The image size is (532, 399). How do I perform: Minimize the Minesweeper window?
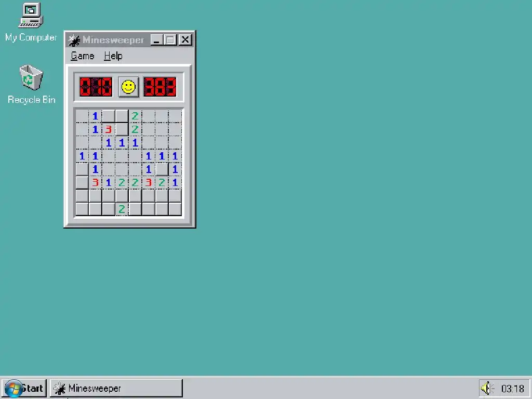(x=157, y=40)
